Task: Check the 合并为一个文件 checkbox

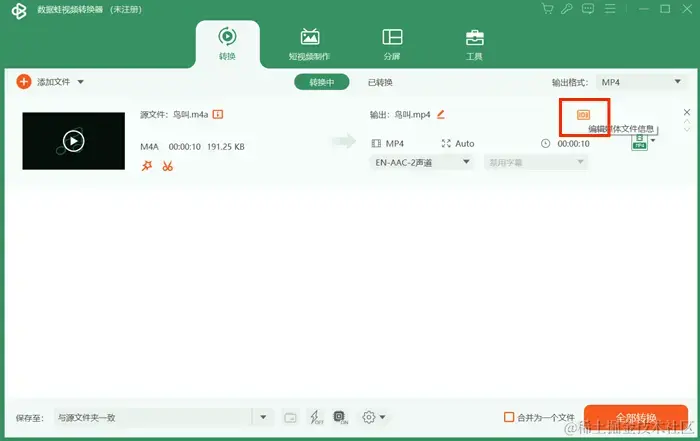Action: coord(509,417)
